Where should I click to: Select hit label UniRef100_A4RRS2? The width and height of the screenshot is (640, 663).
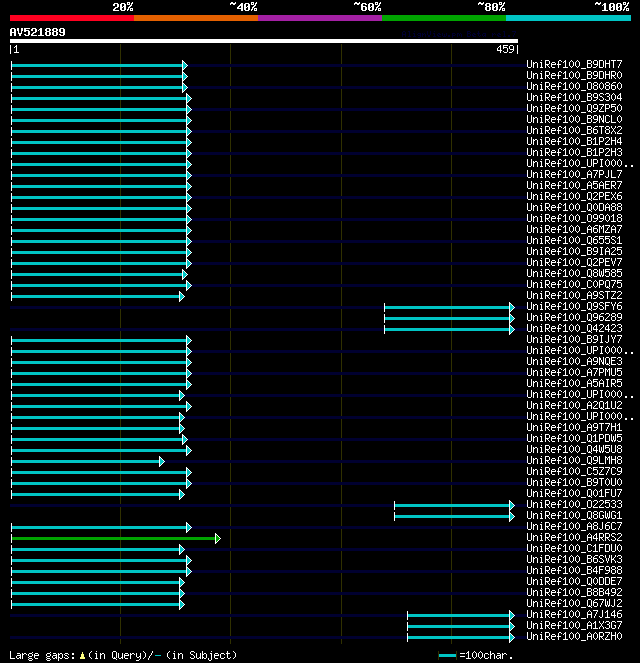(x=574, y=537)
